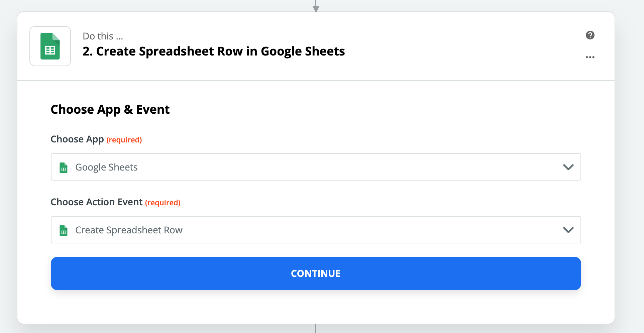Viewport: 644px width, 333px height.
Task: Click the help question mark icon
Action: pos(590,35)
